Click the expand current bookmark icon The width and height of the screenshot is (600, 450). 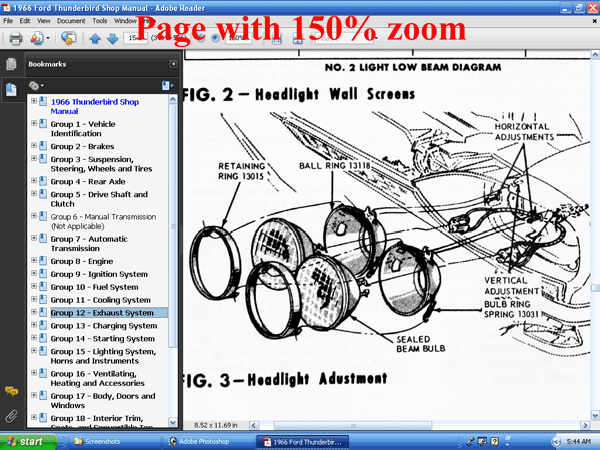coord(167,85)
